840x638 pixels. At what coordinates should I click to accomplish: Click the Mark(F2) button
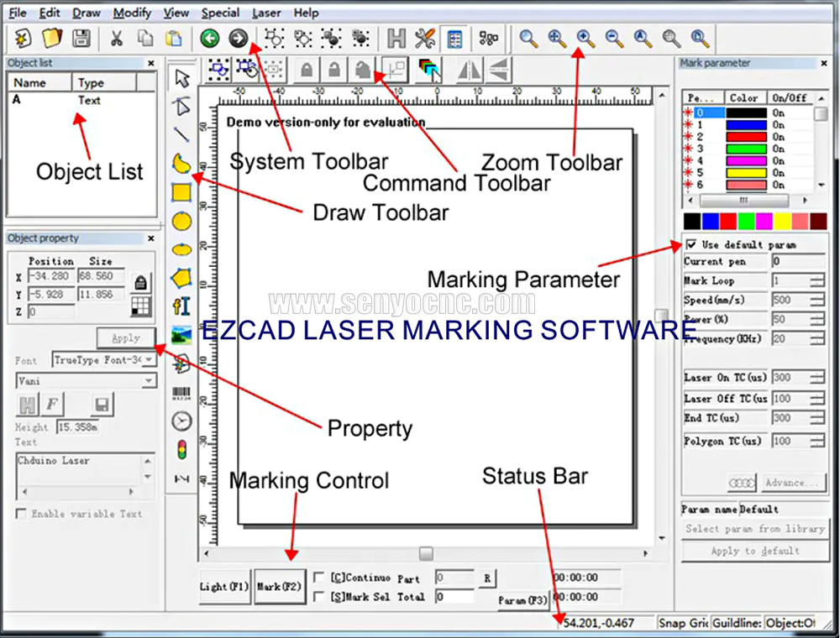pyautogui.click(x=280, y=587)
